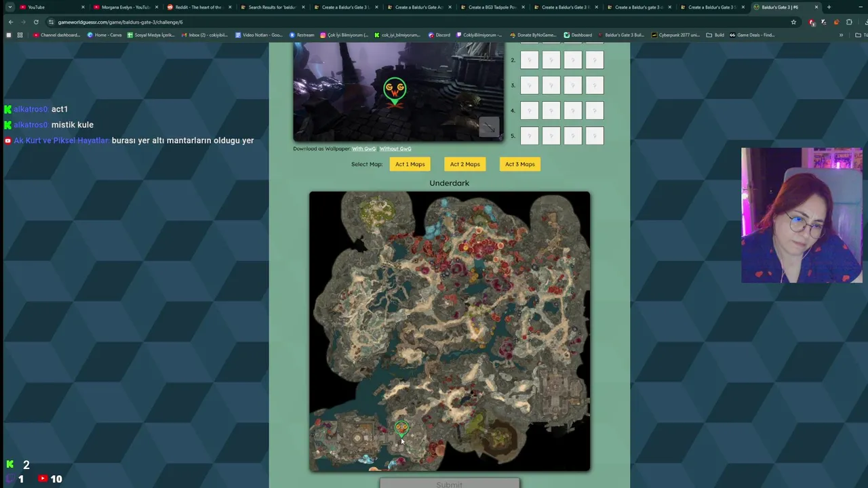Select Act 2 Maps
Image resolution: width=868 pixels, height=488 pixels.
tap(465, 164)
